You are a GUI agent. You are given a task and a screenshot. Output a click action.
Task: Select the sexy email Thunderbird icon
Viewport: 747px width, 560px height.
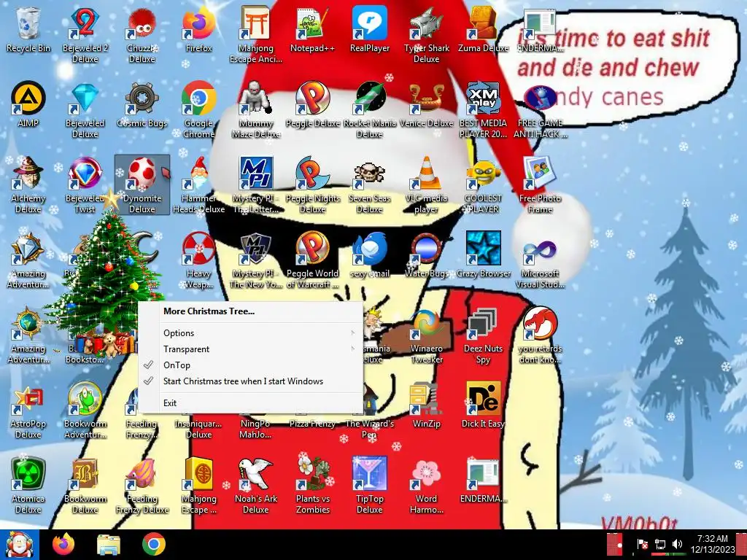(x=370, y=255)
